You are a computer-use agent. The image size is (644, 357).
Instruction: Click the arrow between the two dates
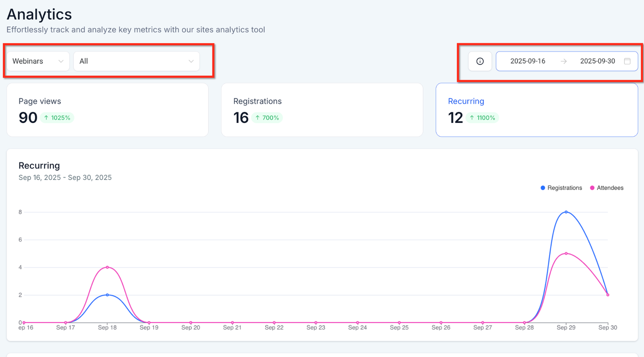(563, 61)
